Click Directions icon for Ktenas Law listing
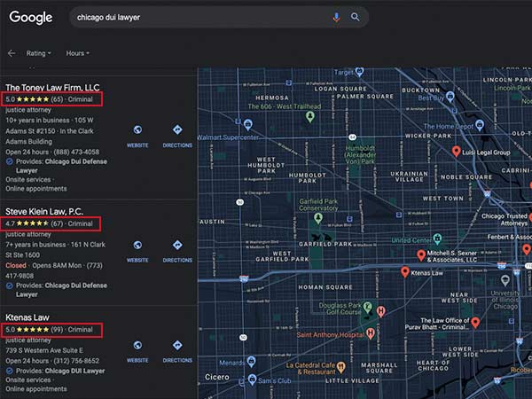 (x=177, y=346)
